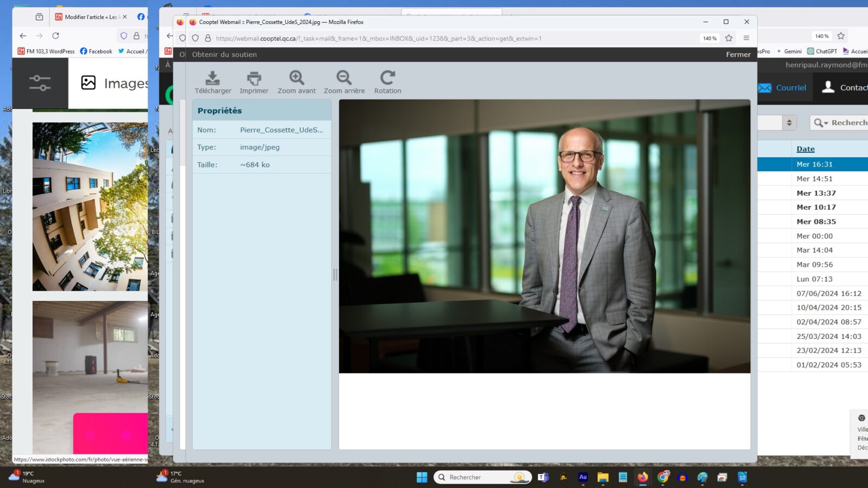Sort messages by the Date column header
This screenshot has height=488, width=868.
[x=806, y=149]
